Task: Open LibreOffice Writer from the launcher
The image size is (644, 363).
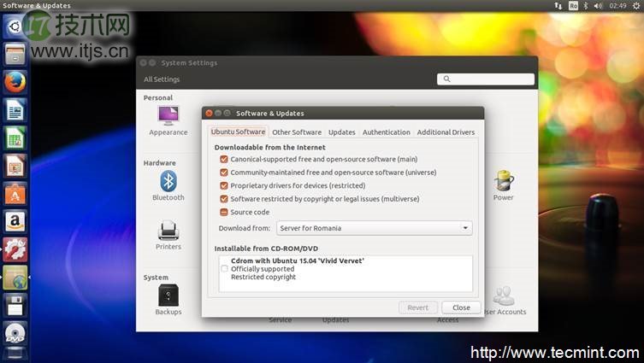Action: tap(15, 110)
